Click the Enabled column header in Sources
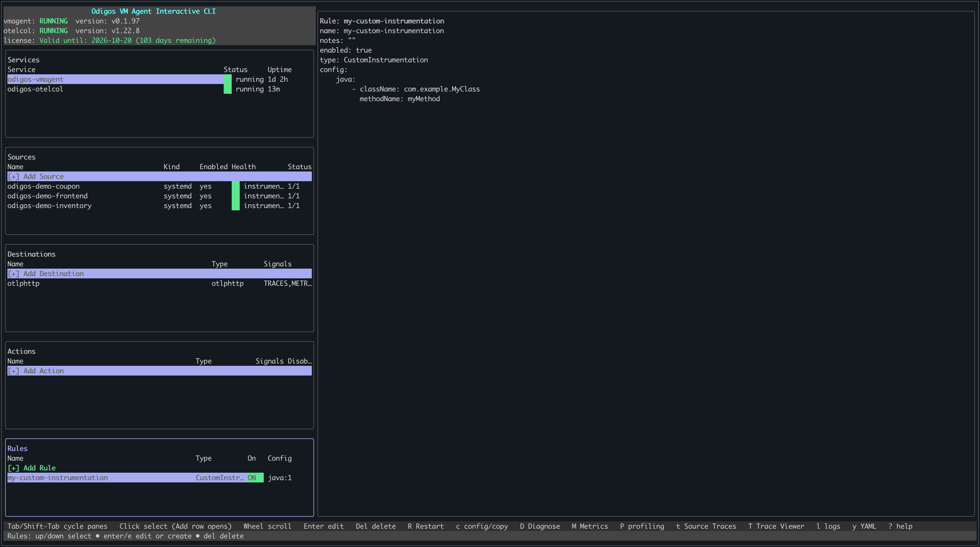 [213, 167]
